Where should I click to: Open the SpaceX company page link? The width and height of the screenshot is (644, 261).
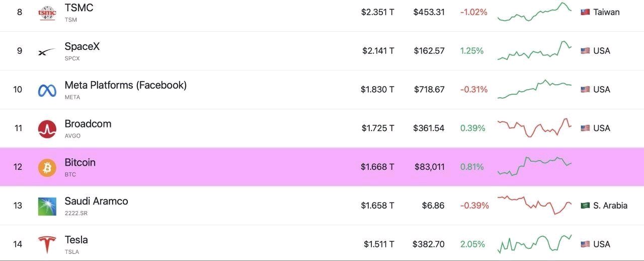(x=82, y=46)
